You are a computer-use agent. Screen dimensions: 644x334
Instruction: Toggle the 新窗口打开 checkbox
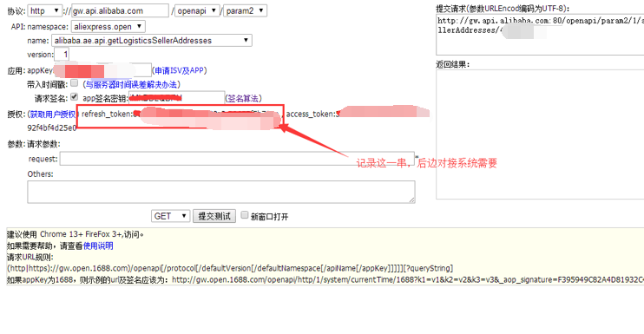[245, 215]
